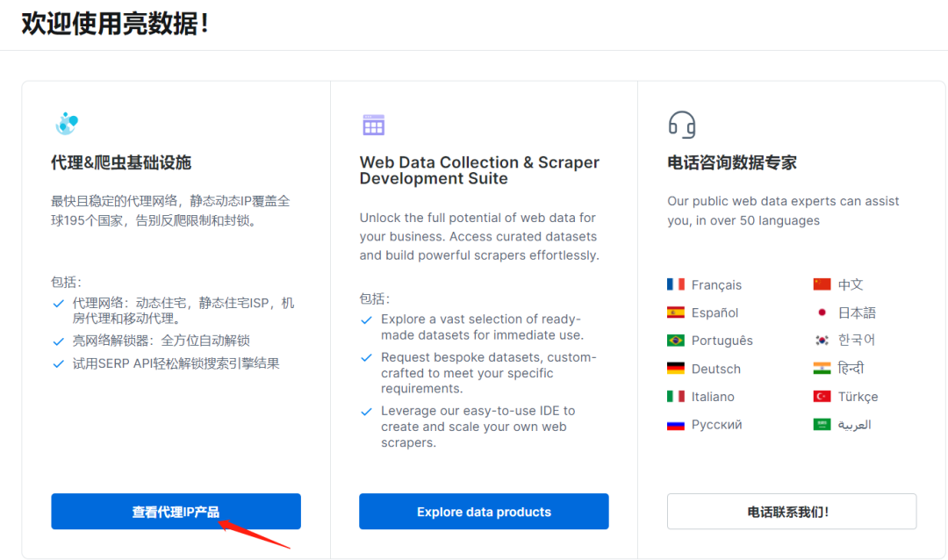Click the Spanish flag icon
This screenshot has width=948, height=560.
(x=676, y=312)
